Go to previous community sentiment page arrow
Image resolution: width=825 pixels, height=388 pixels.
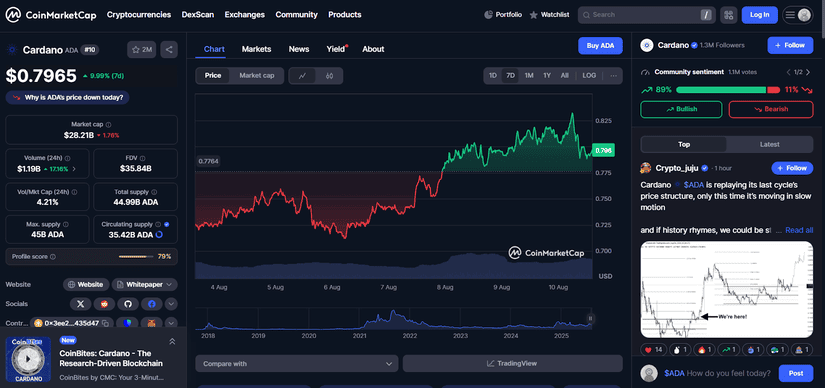(x=788, y=72)
